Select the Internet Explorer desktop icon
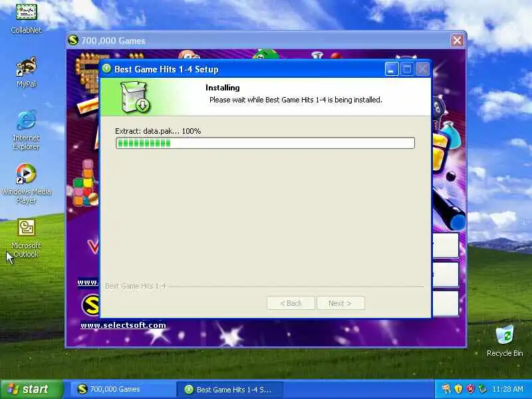 click(26, 130)
